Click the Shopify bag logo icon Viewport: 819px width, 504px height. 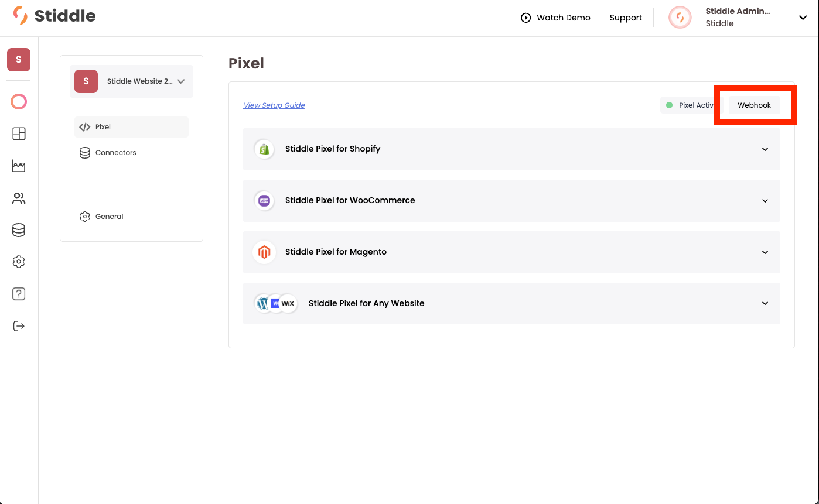pos(264,149)
